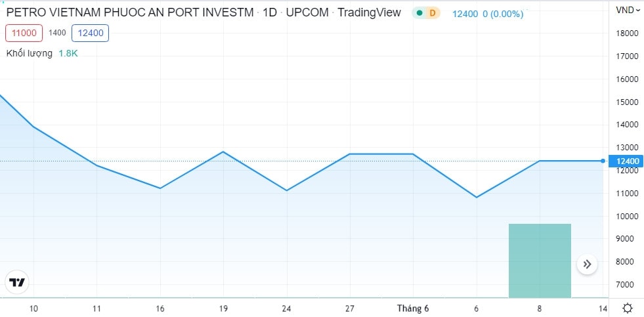Image resolution: width=644 pixels, height=317 pixels.
Task: Open the VND currency dropdown
Action: tap(627, 10)
